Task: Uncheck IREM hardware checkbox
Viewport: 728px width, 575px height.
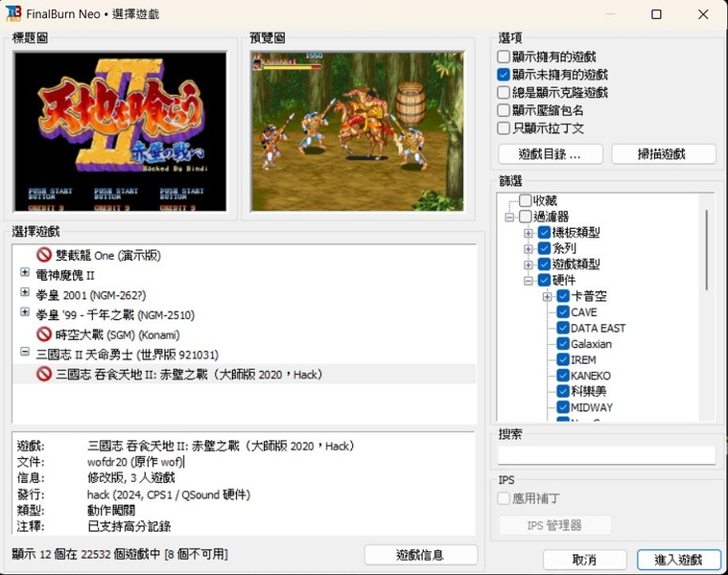Action: pyautogui.click(x=563, y=359)
